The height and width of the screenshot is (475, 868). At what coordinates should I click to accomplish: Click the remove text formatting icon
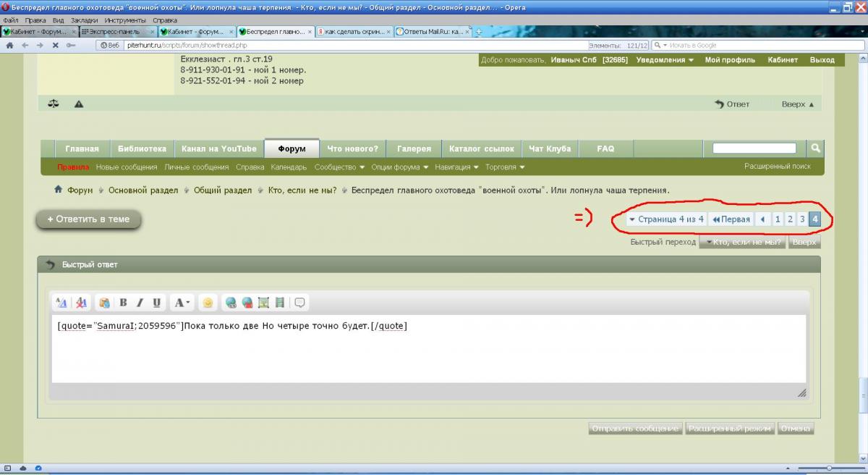click(82, 303)
